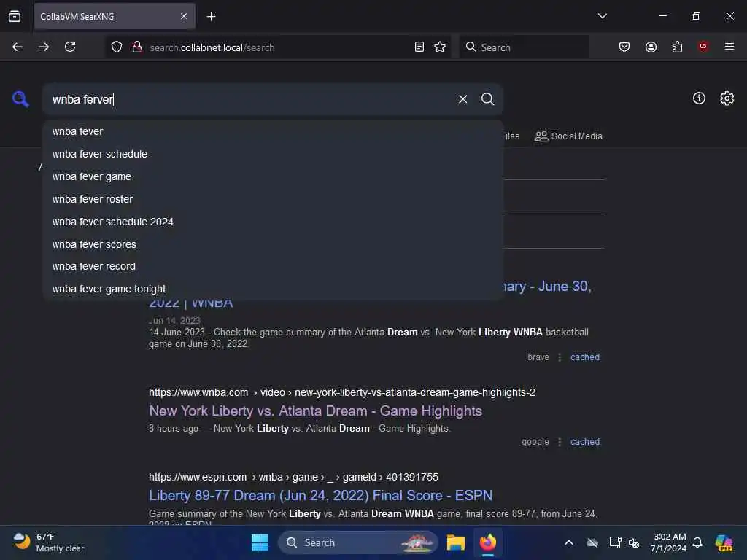Open notifications bell in taskbar
Viewport: 747px width, 560px height.
tap(697, 542)
